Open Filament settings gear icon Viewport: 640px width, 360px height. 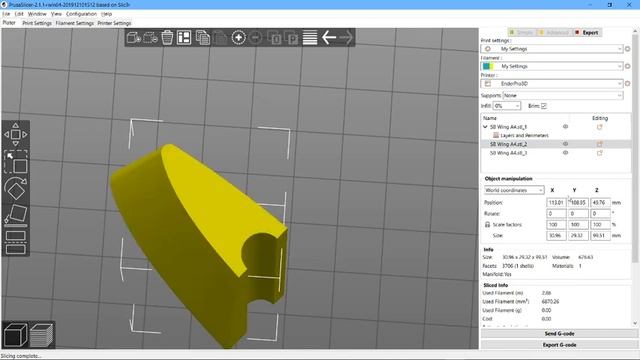point(627,66)
